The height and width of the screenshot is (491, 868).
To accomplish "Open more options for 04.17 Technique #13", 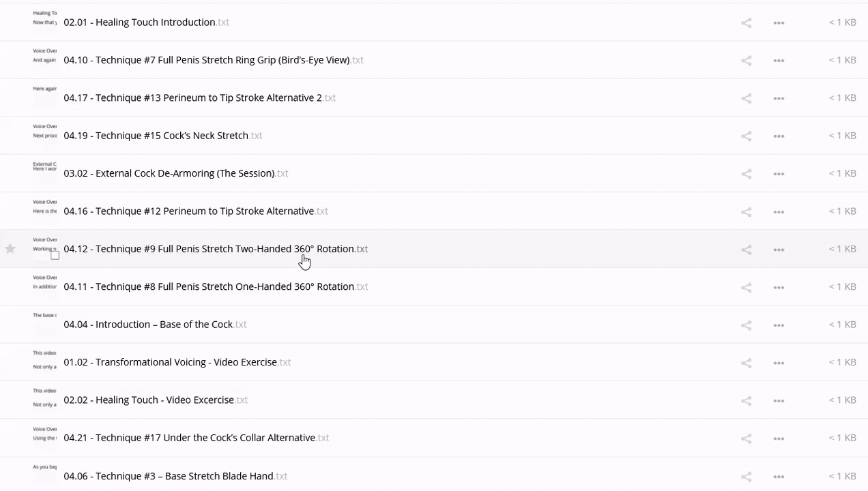I will click(779, 98).
